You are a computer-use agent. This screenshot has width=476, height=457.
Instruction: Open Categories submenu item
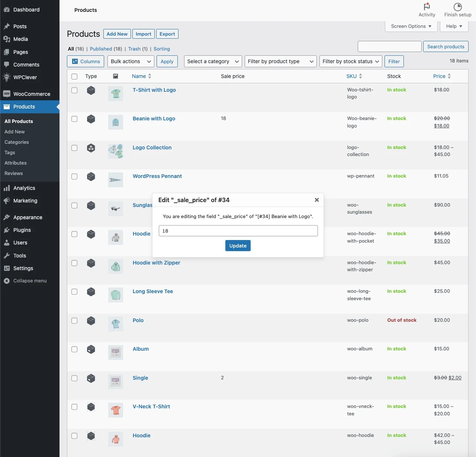click(x=17, y=142)
